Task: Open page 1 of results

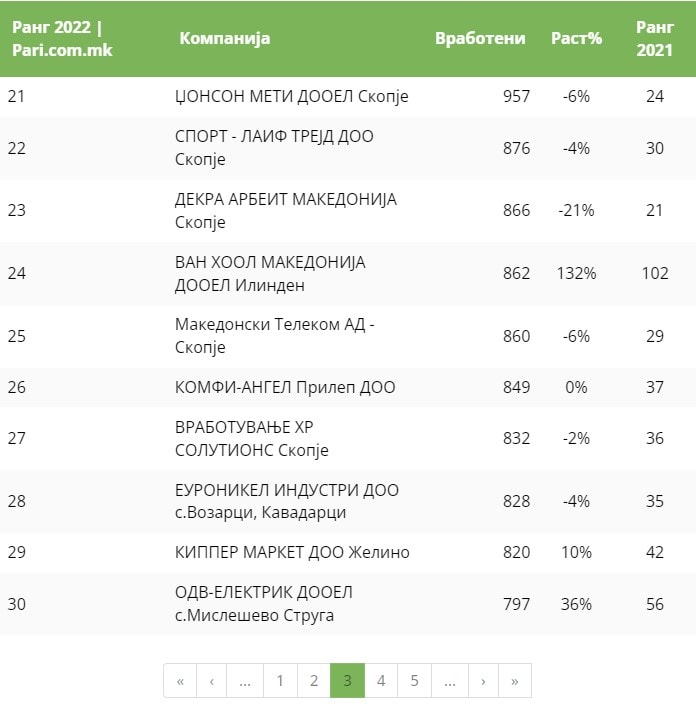Action: tap(280, 681)
